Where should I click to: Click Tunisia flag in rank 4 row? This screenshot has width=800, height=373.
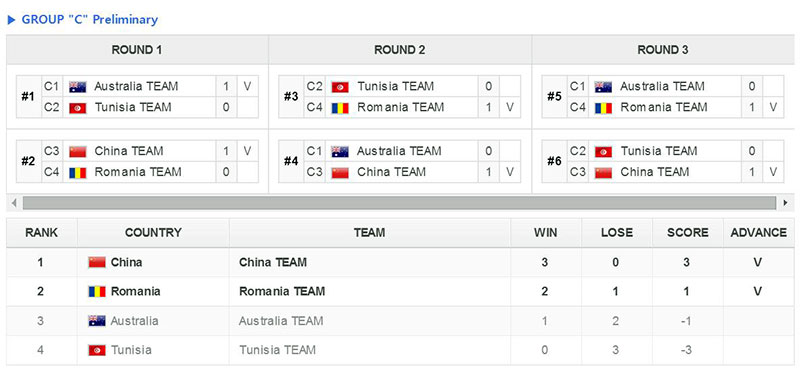tap(97, 350)
